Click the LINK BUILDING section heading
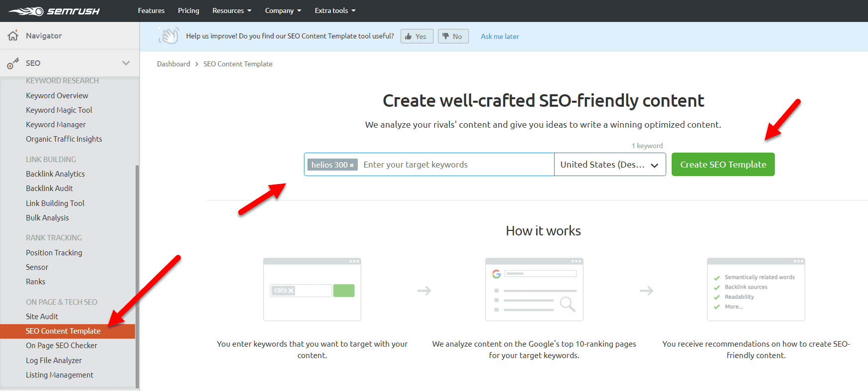This screenshot has height=391, width=868. point(51,159)
